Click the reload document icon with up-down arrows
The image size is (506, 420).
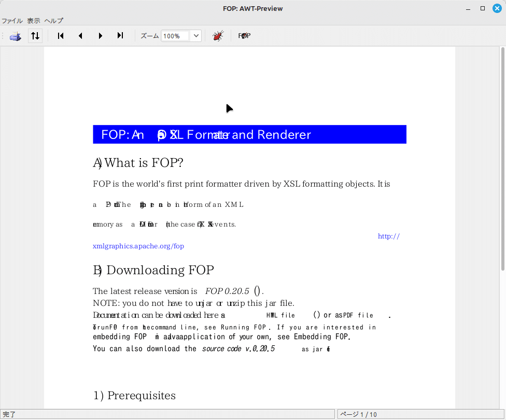pyautogui.click(x=35, y=36)
